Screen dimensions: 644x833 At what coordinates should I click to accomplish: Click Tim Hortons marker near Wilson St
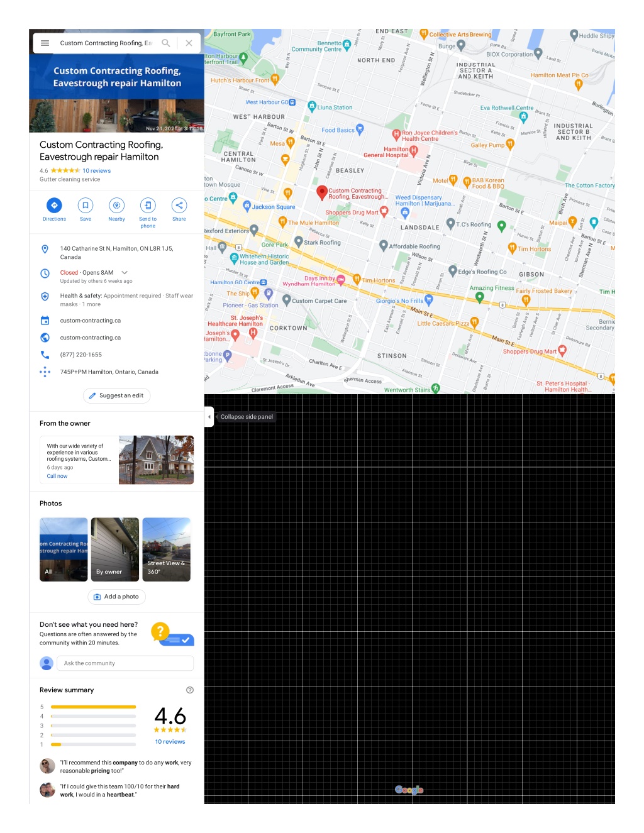357,279
